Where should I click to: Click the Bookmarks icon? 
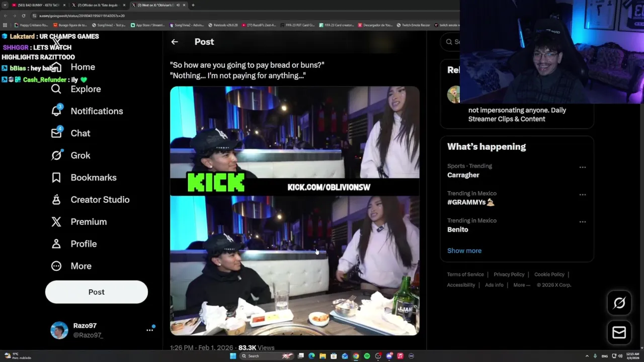[x=56, y=177]
